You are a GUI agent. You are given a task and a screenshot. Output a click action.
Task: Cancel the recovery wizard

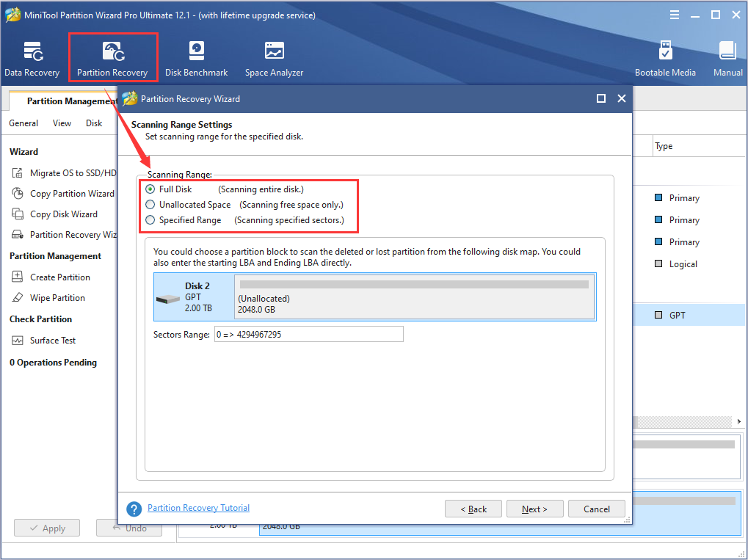pos(596,509)
